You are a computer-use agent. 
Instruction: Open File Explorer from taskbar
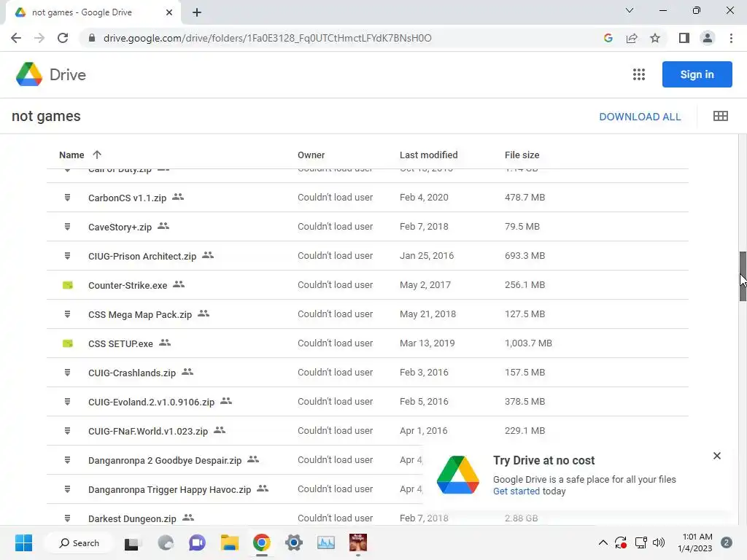(230, 542)
